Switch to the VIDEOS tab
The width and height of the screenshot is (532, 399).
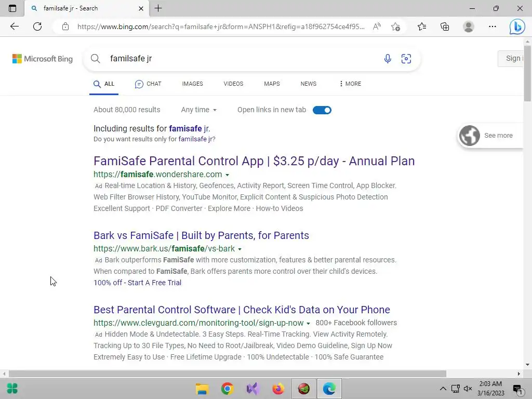click(233, 84)
